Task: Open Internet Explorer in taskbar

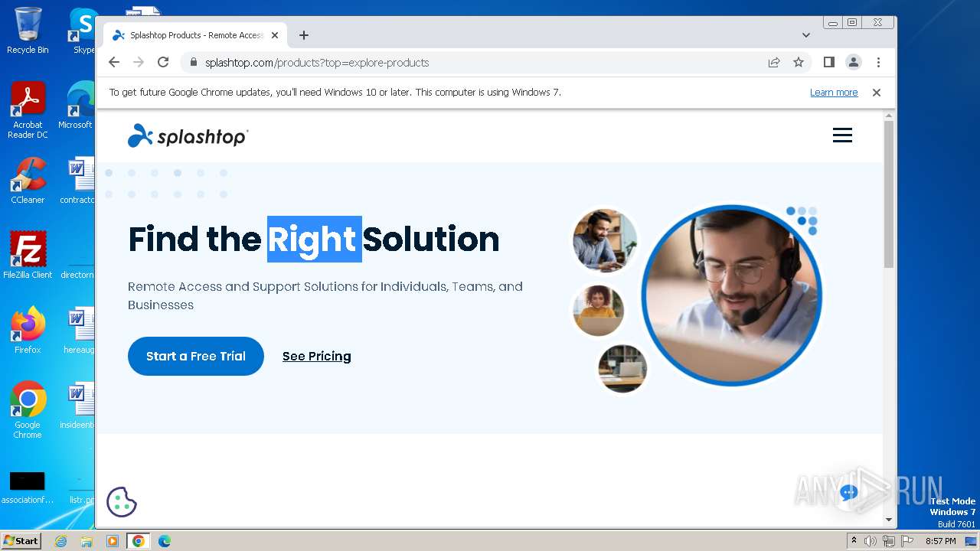Action: pos(60,541)
